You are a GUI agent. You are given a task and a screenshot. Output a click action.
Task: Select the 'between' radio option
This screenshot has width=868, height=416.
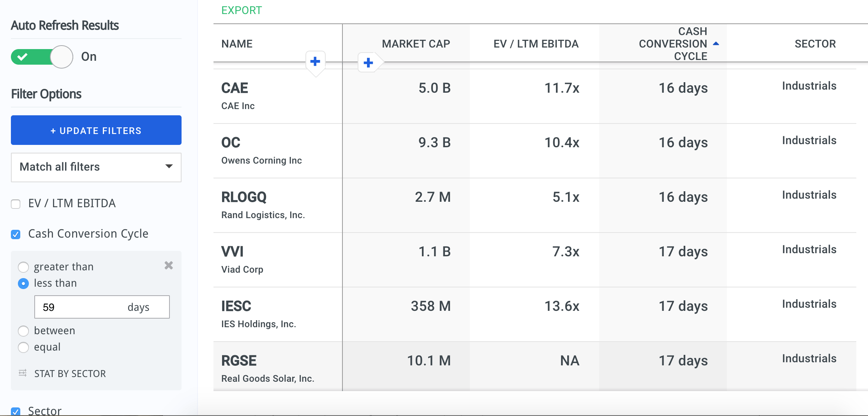(x=23, y=331)
